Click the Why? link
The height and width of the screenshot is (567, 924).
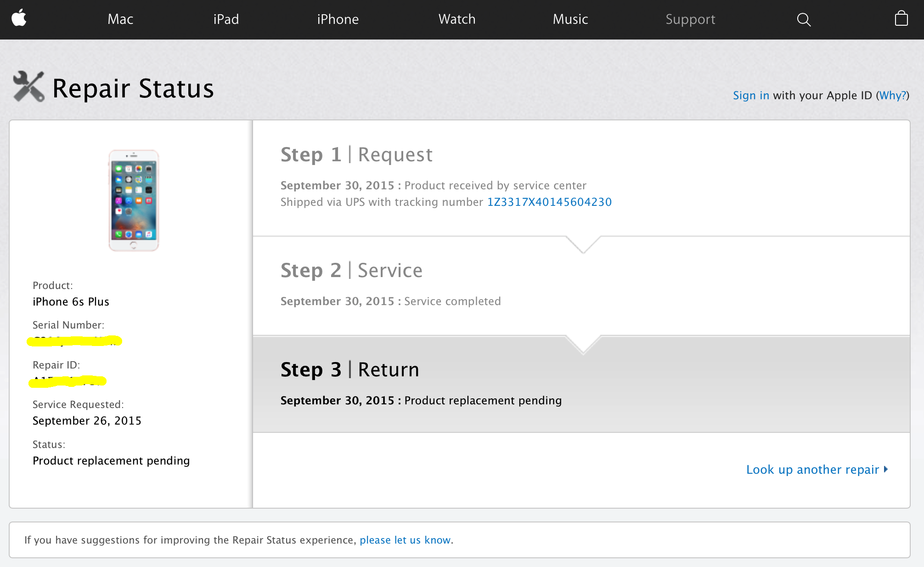[893, 96]
